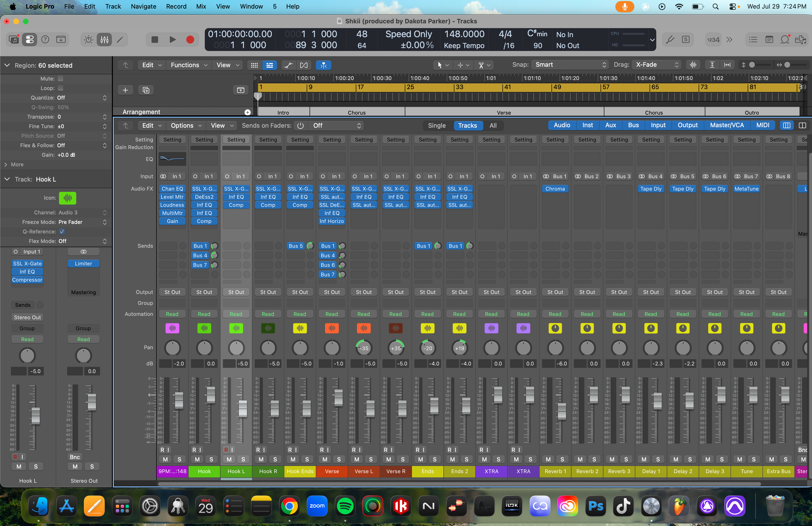Viewport: 812px width, 526px height.
Task: Adjust the Verse L pan knob showing -35
Action: point(364,348)
